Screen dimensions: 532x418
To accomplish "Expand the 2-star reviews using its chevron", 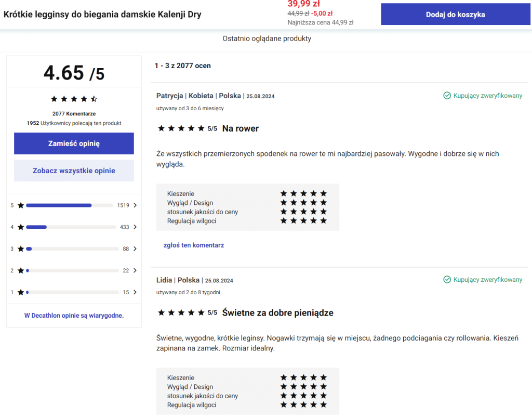I will pyautogui.click(x=135, y=270).
